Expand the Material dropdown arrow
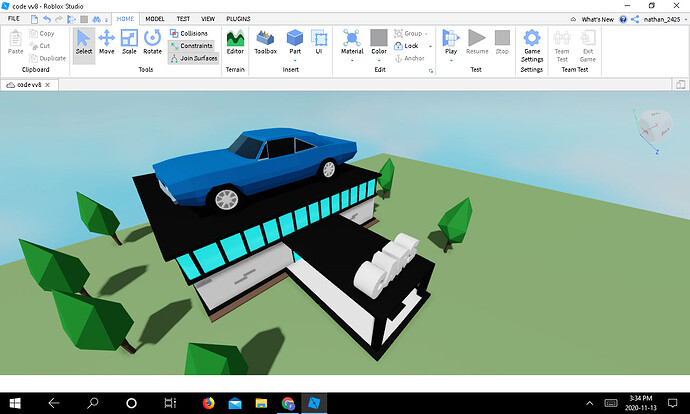 352,60
